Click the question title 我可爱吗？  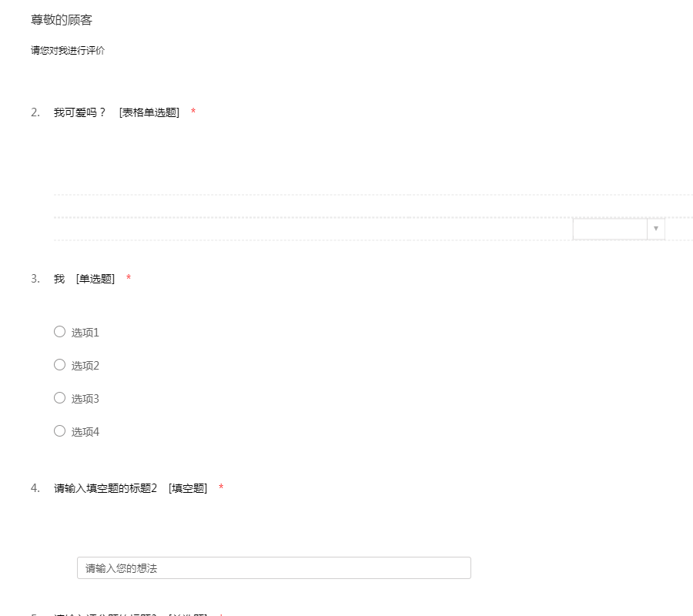(79, 112)
